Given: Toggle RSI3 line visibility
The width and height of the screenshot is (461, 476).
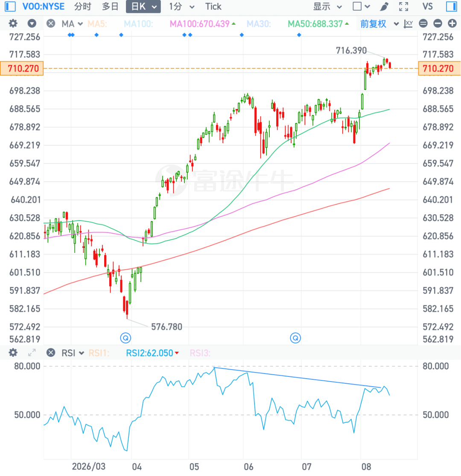Looking at the screenshot, I should tap(200, 353).
